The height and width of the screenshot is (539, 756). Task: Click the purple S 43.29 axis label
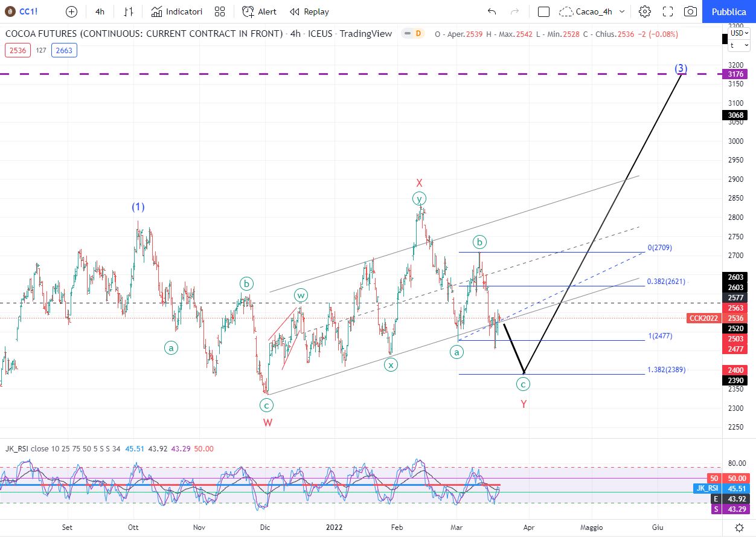pyautogui.click(x=730, y=509)
